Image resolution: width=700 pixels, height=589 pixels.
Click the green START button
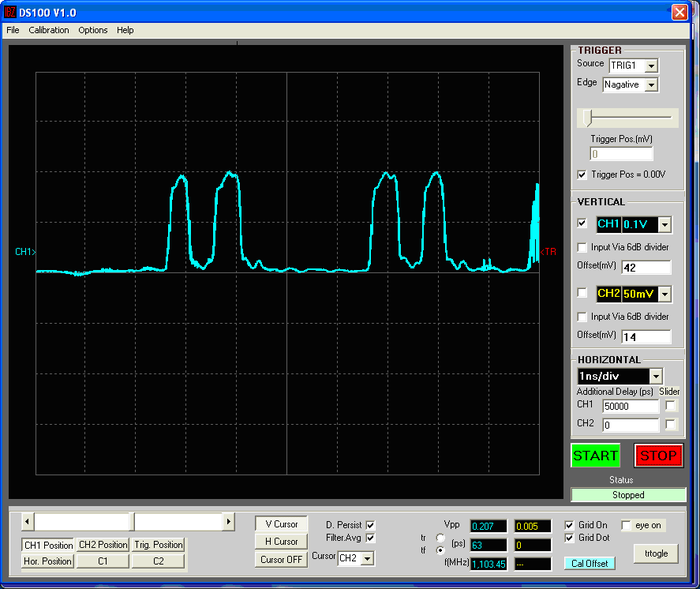pyautogui.click(x=596, y=455)
